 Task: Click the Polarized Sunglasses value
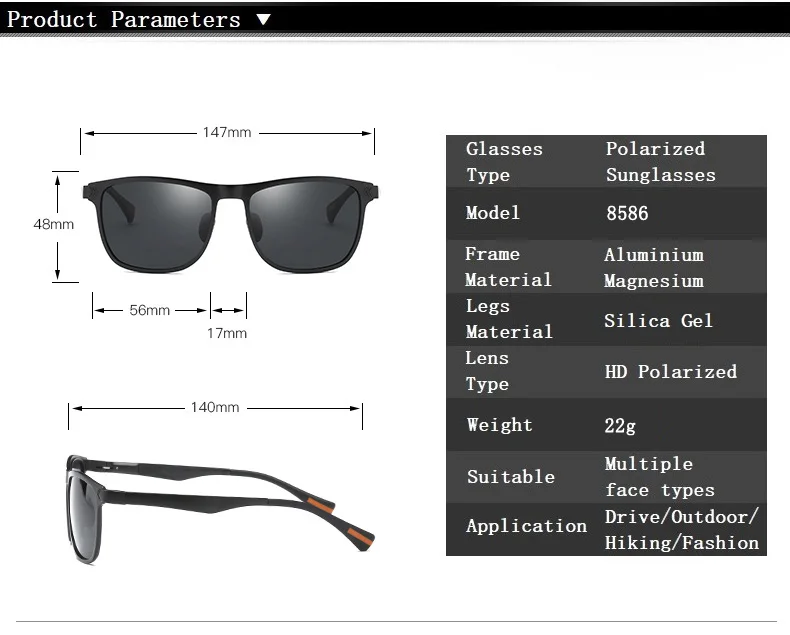661,162
